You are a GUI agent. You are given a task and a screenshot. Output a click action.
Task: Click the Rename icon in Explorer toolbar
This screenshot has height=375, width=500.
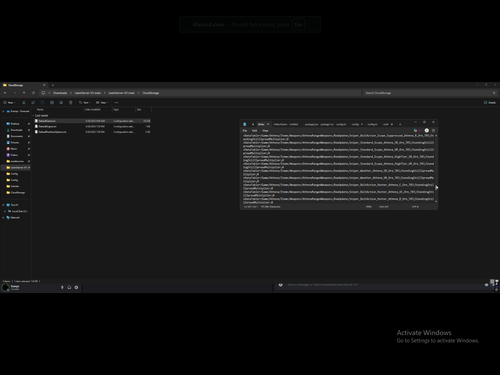pos(52,103)
